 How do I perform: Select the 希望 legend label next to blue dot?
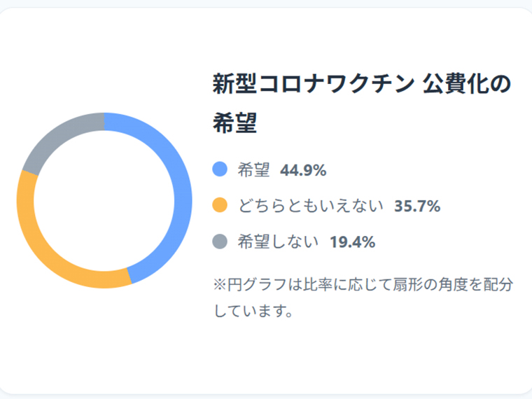(x=253, y=169)
